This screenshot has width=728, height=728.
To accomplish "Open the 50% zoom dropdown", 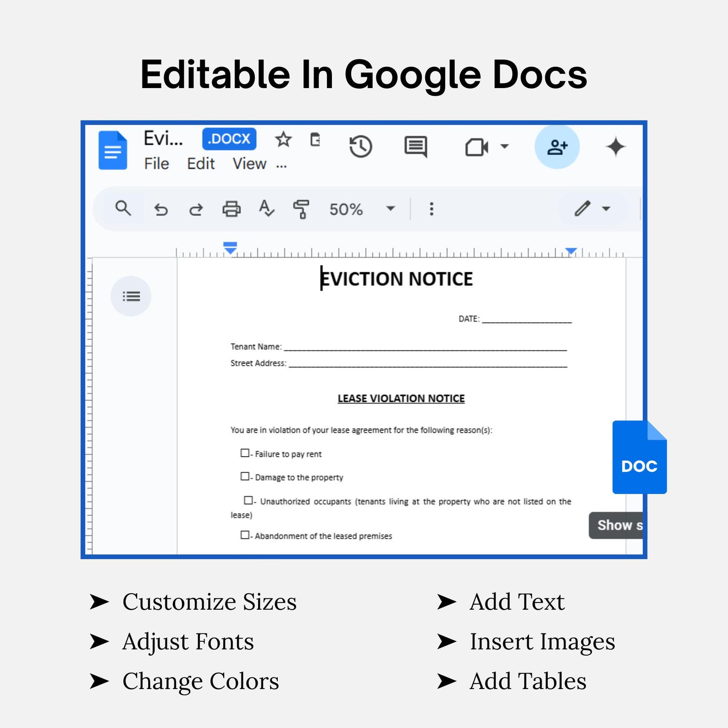I will [362, 209].
